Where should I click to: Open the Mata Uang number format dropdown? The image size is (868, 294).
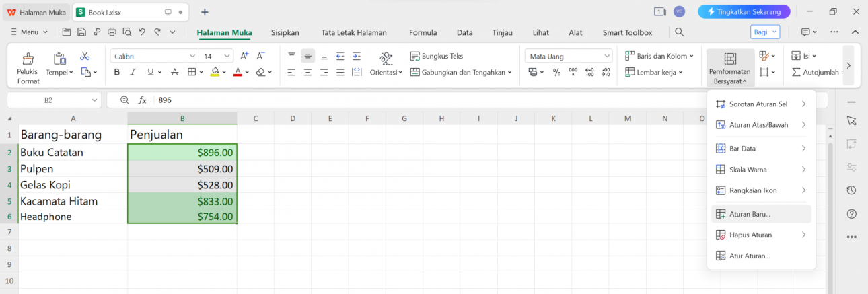tap(608, 57)
